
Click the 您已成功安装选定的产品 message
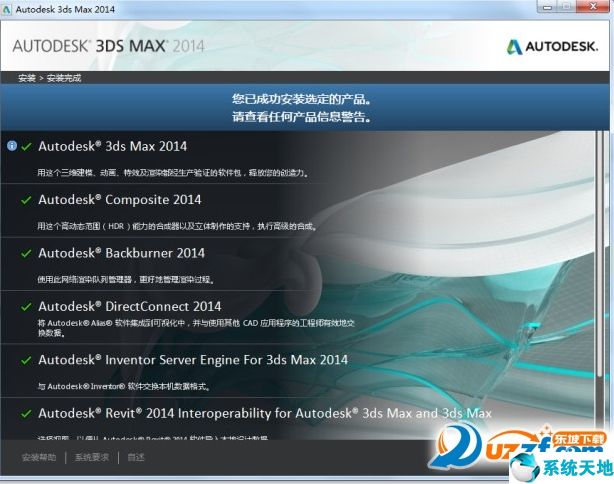302,99
